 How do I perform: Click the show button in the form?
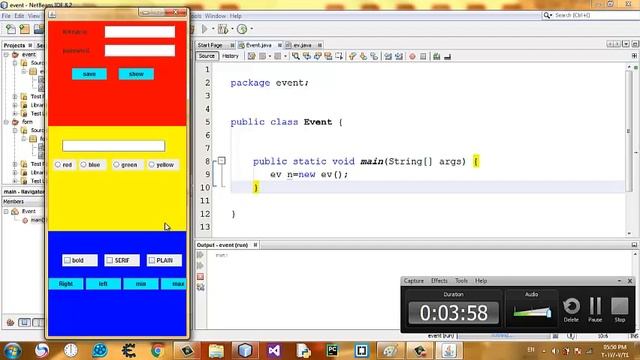(x=136, y=74)
